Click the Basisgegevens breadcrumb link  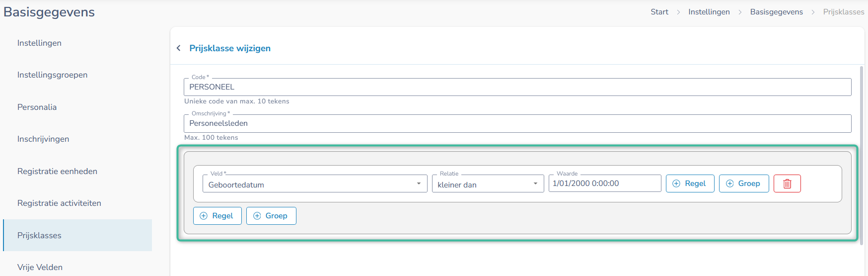(776, 12)
